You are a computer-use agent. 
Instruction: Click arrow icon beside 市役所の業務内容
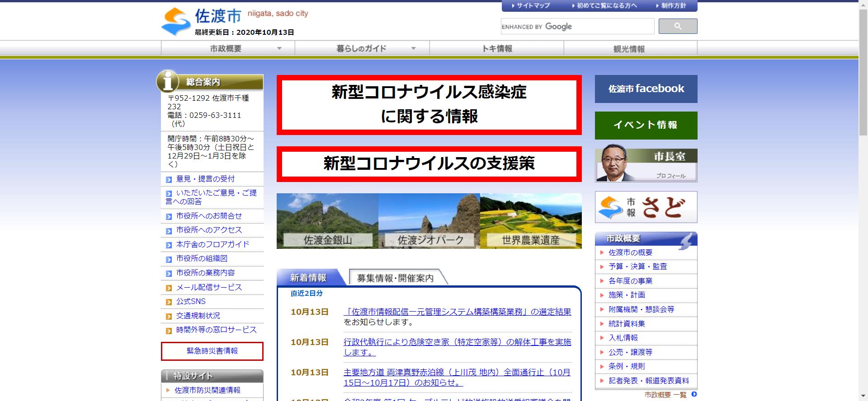tap(169, 274)
